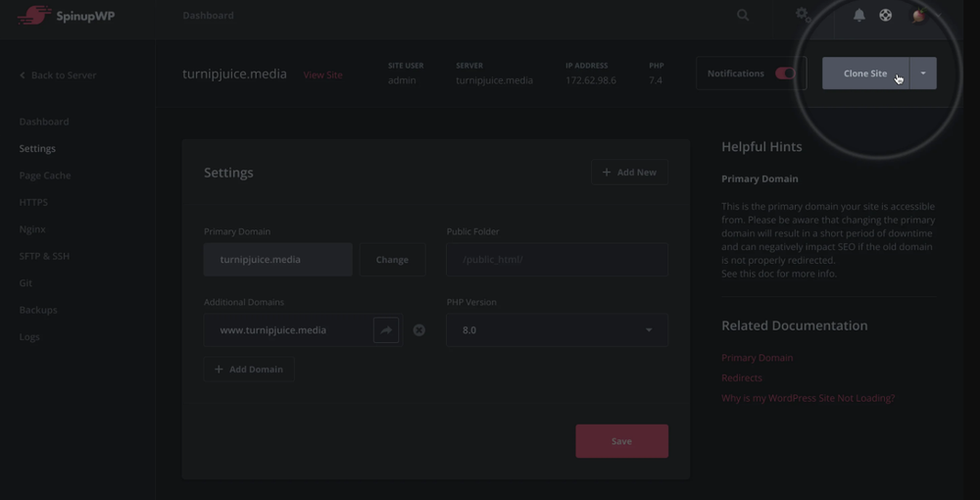This screenshot has height=500, width=980.
Task: Click the Public Folder input field
Action: coord(557,260)
